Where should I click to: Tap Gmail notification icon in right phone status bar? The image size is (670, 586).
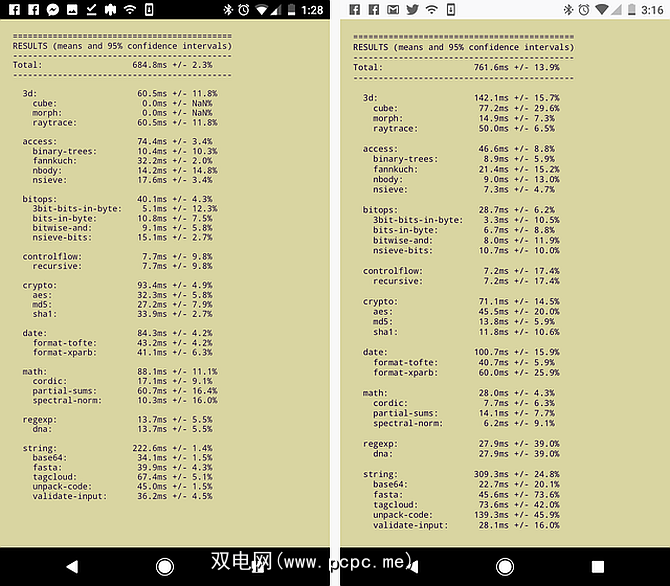point(393,9)
